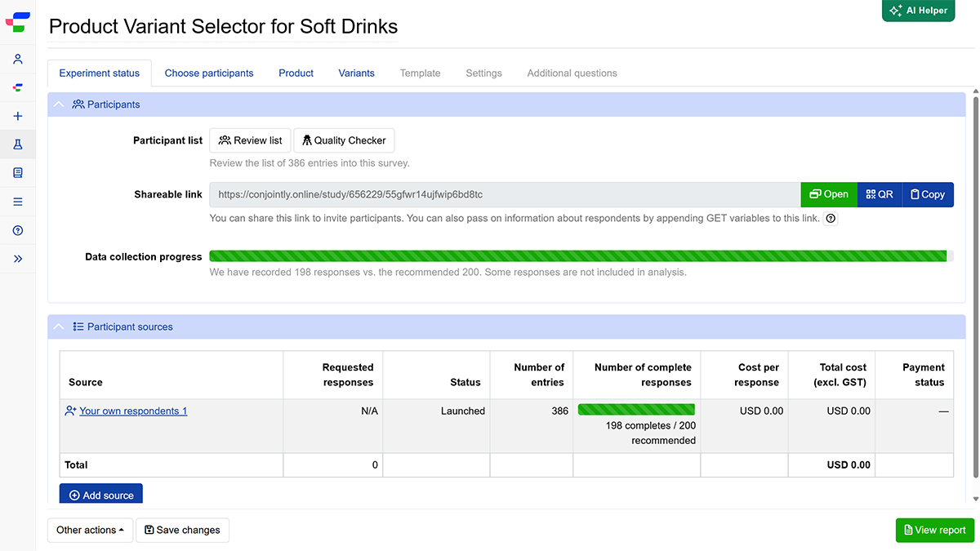The height and width of the screenshot is (551, 980).
Task: Collapse the Participants section chevron
Action: (59, 104)
